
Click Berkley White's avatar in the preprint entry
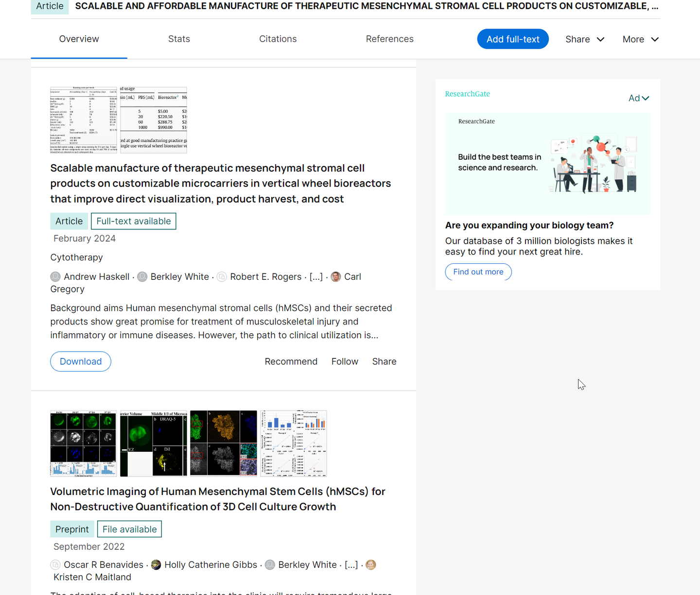pos(270,564)
